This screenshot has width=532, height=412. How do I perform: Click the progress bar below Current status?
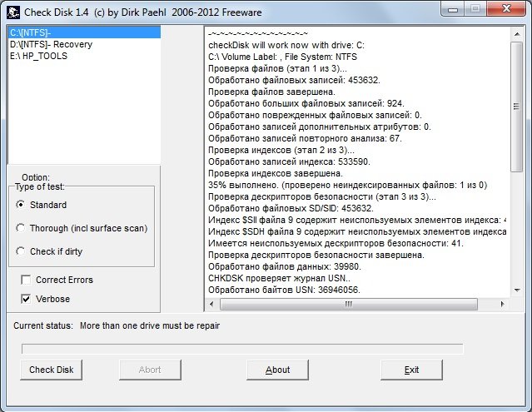241,349
